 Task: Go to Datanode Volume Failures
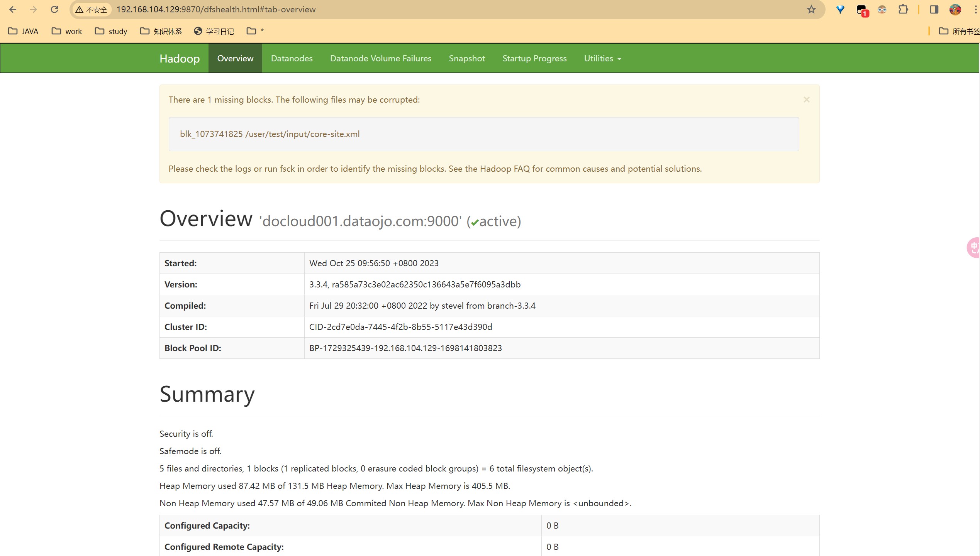tap(380, 58)
